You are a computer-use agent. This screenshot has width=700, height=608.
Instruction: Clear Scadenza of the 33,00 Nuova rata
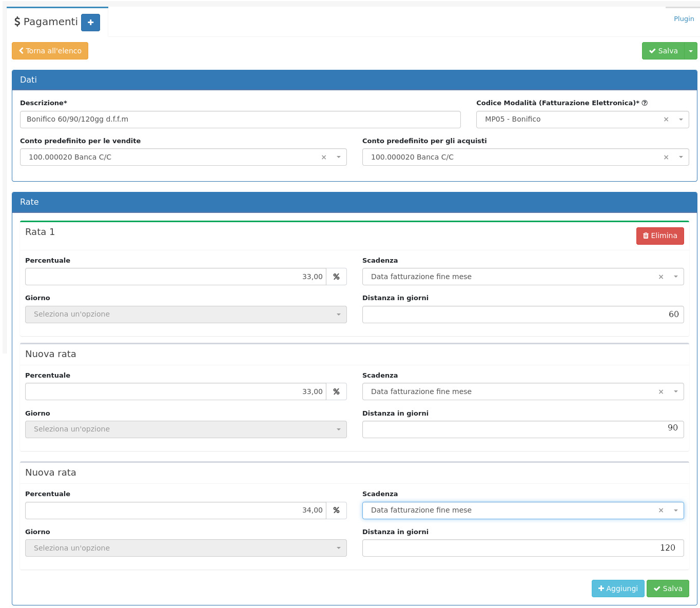pyautogui.click(x=661, y=392)
